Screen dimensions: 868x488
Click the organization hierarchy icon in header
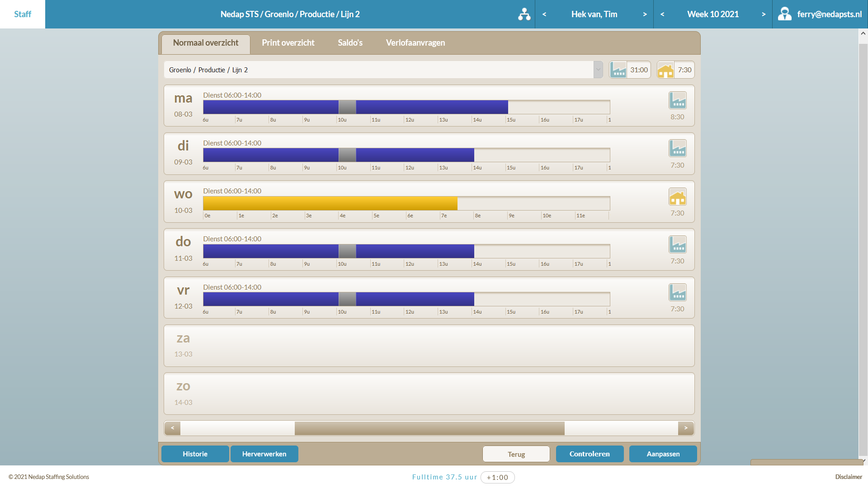click(524, 14)
